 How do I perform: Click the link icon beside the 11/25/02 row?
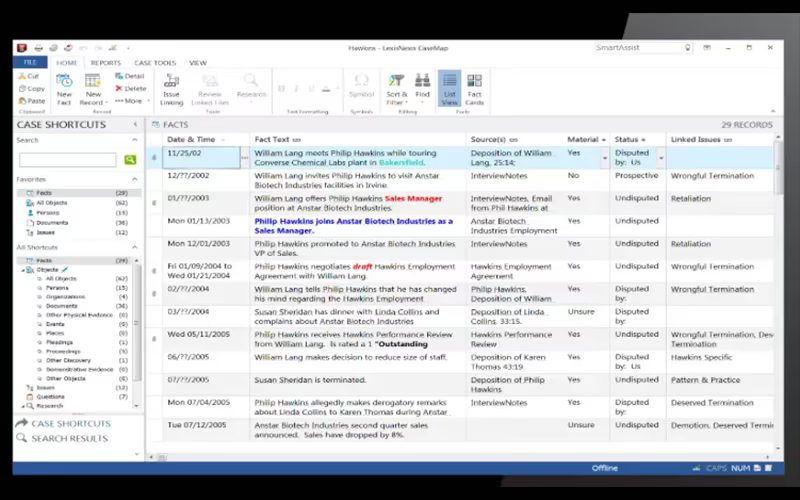click(x=154, y=158)
